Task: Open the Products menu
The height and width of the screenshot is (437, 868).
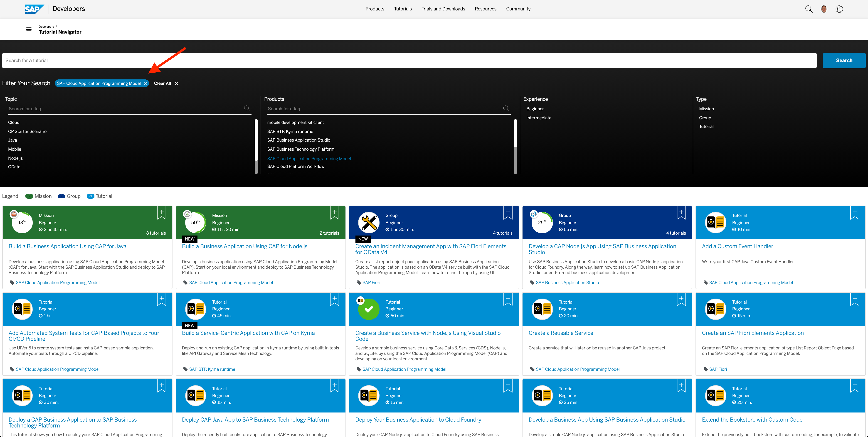Action: click(375, 9)
